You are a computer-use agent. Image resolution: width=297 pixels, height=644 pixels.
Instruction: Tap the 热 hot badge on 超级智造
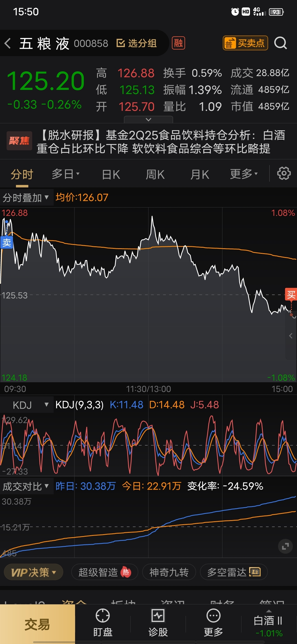pos(126,572)
